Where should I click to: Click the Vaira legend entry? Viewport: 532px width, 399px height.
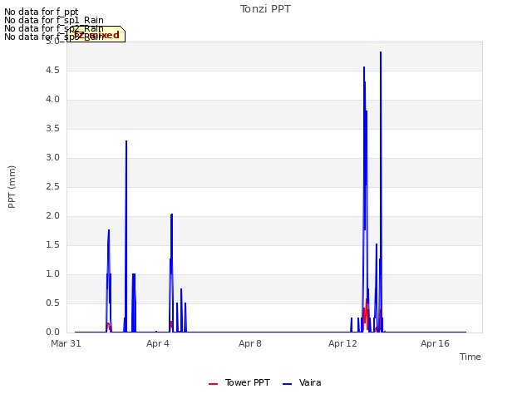pos(302,382)
